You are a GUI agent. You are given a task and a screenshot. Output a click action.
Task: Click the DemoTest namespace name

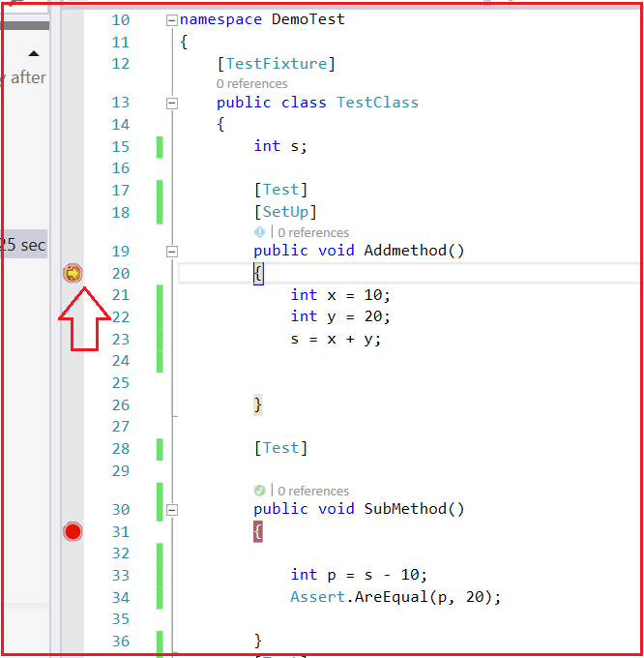(308, 19)
